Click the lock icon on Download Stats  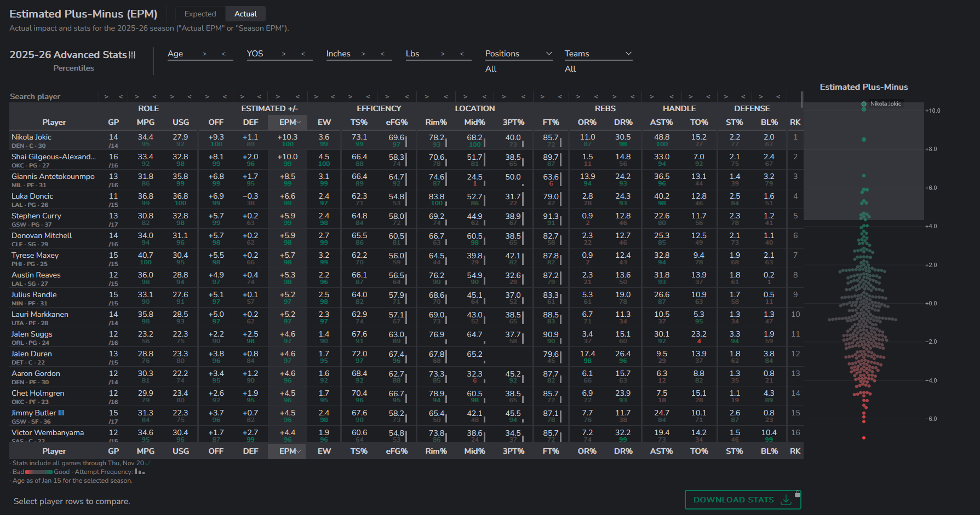798,494
